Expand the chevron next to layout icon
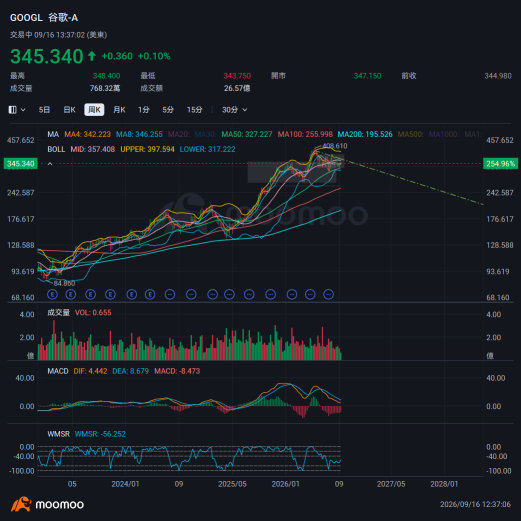The image size is (521, 521). pyautogui.click(x=23, y=110)
